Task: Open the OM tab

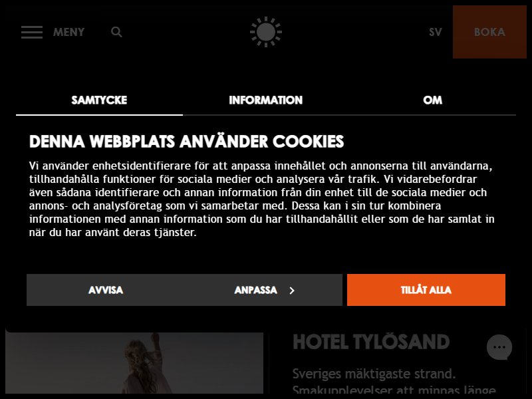Action: tap(433, 100)
